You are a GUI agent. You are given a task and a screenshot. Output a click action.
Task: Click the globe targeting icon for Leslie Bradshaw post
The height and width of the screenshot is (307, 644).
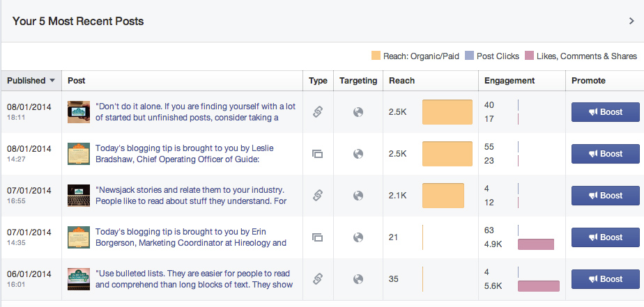(358, 154)
